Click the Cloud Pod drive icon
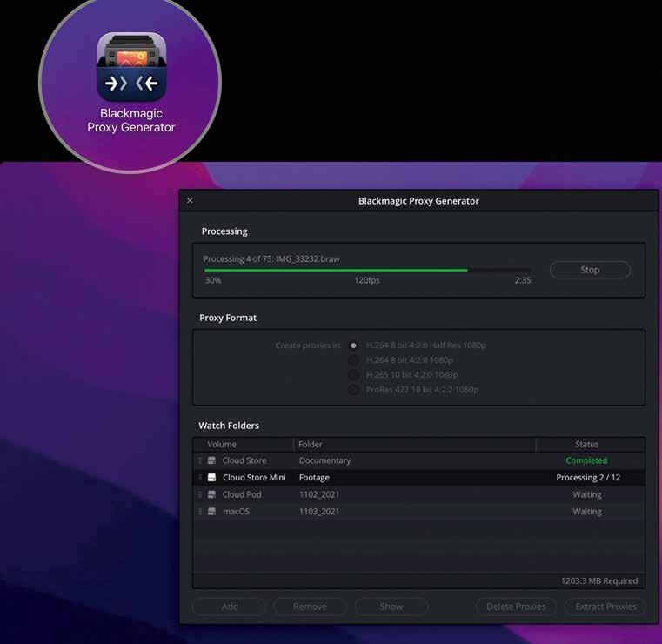662x644 pixels. (212, 494)
